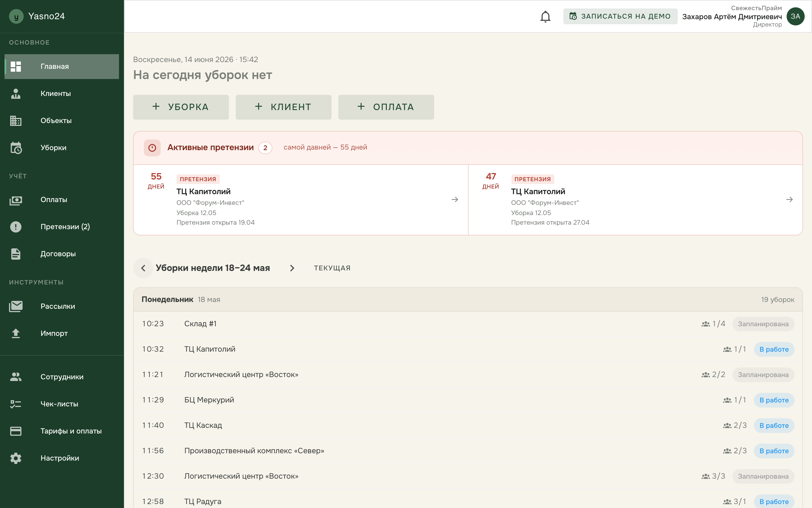
Task: Open the 47-day ТЦ Капитолий claim card
Action: [x=635, y=200]
